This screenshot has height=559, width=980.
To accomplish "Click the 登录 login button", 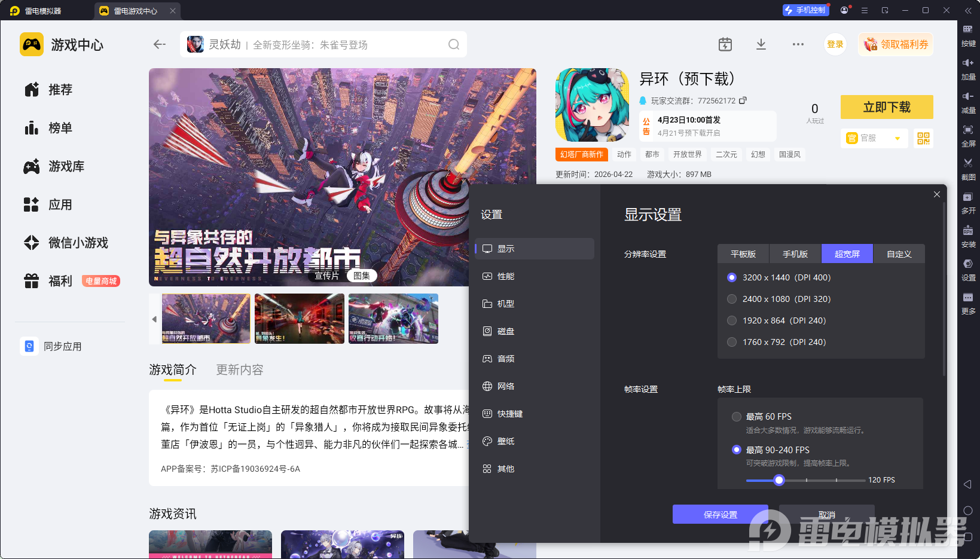I will click(835, 44).
